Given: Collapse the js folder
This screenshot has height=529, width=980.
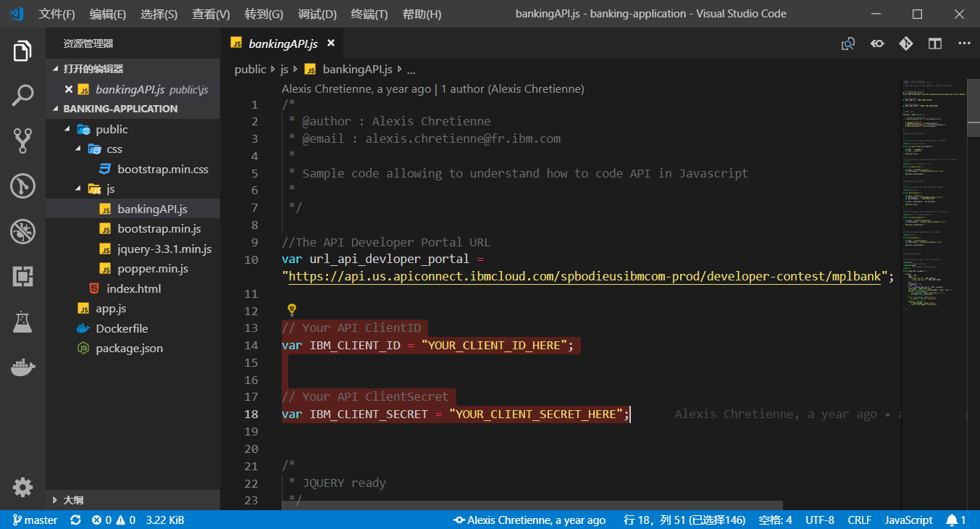Looking at the screenshot, I should click(x=79, y=189).
